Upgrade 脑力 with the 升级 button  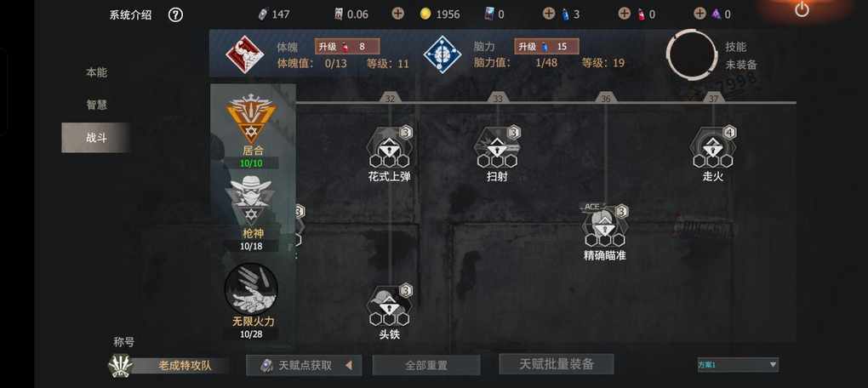click(547, 47)
